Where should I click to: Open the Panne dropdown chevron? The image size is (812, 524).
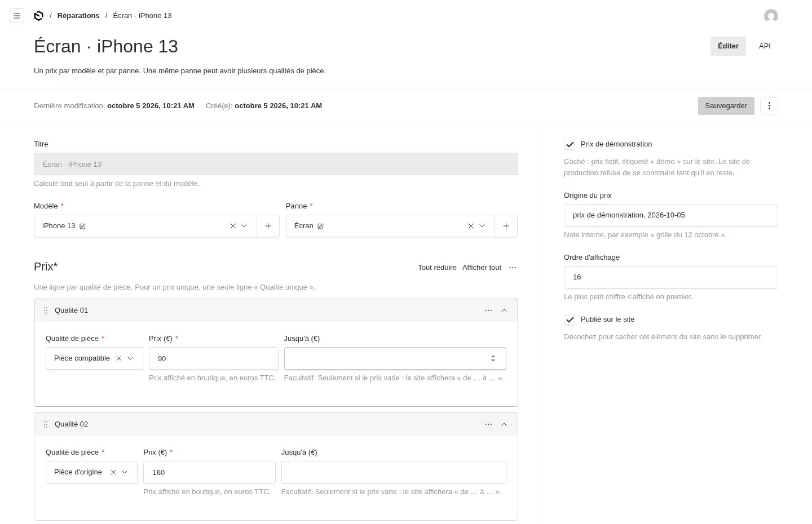coord(482,226)
